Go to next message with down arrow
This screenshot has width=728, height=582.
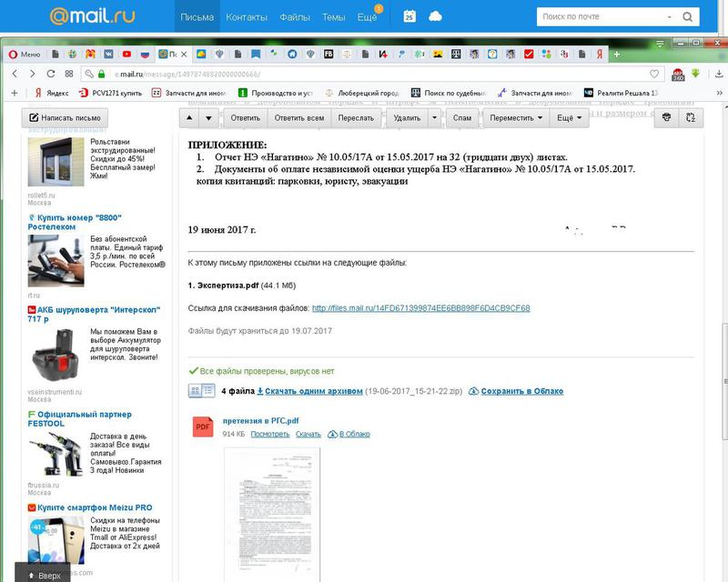(x=209, y=118)
